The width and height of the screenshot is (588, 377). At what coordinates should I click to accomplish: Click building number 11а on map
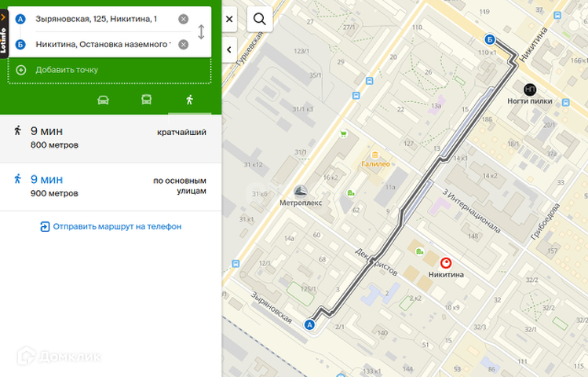click(x=390, y=187)
